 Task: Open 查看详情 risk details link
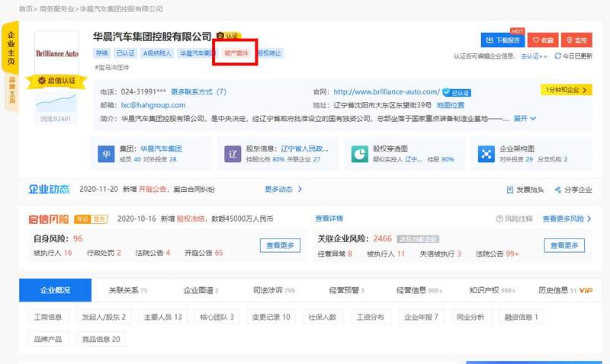point(329,219)
